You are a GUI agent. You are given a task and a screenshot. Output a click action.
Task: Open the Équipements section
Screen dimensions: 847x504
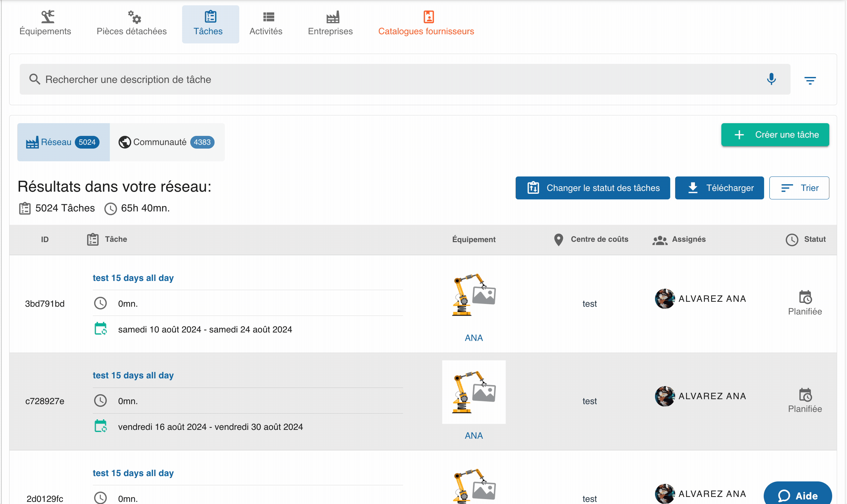click(x=45, y=23)
